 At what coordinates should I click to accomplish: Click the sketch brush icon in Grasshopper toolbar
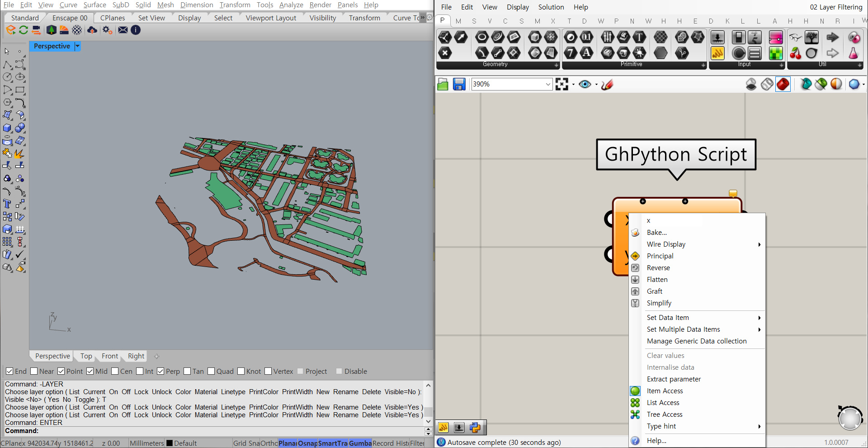(x=608, y=84)
